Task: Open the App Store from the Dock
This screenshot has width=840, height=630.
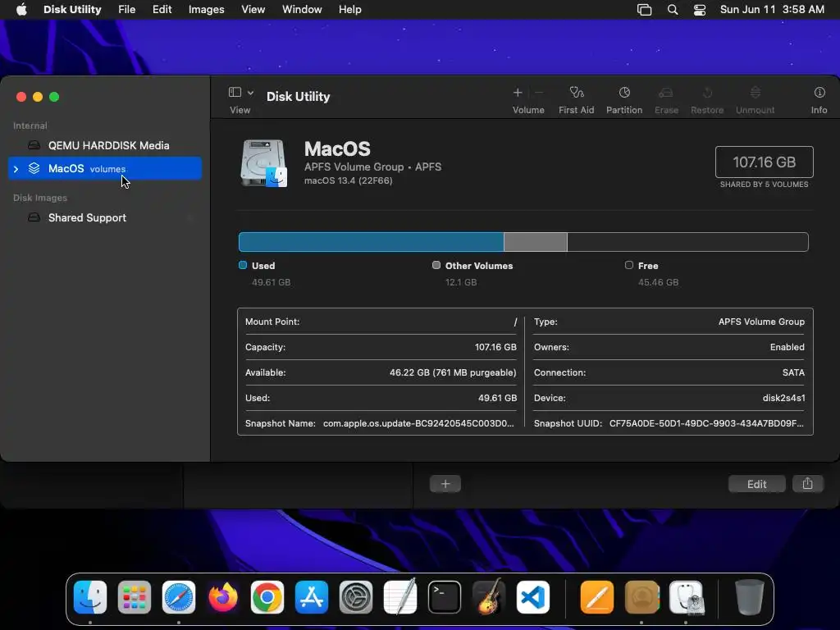Action: click(312, 597)
